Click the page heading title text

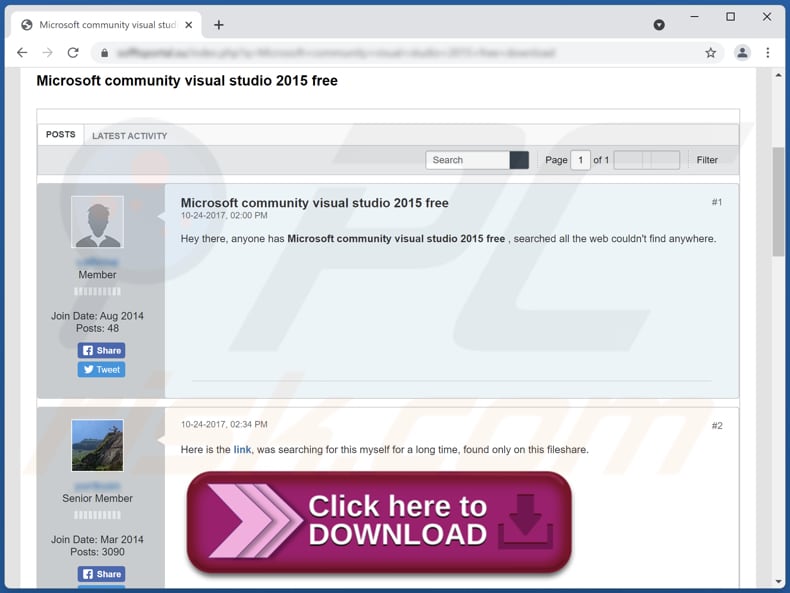click(x=187, y=81)
